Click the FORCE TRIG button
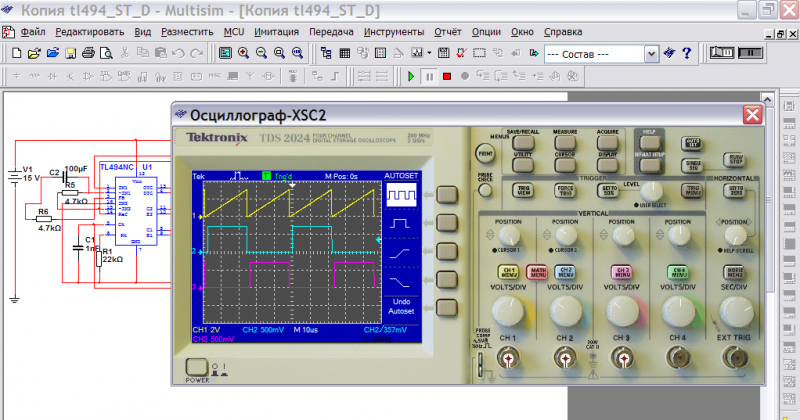 tap(565, 191)
